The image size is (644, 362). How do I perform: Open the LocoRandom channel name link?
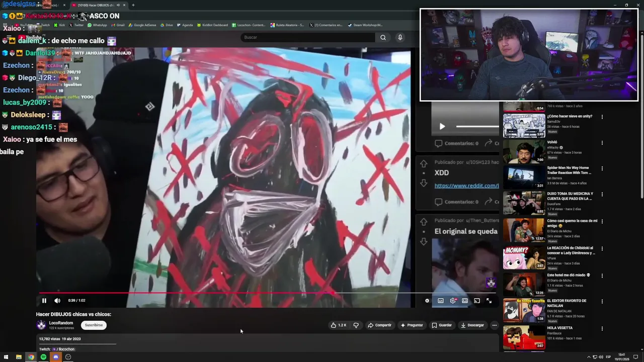coord(61,323)
